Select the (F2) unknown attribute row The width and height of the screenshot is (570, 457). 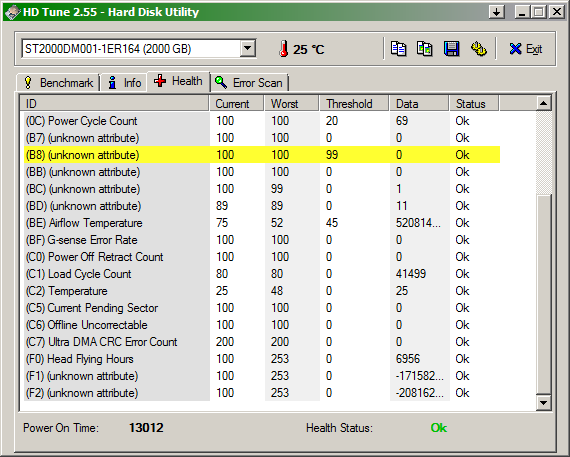tap(262, 393)
